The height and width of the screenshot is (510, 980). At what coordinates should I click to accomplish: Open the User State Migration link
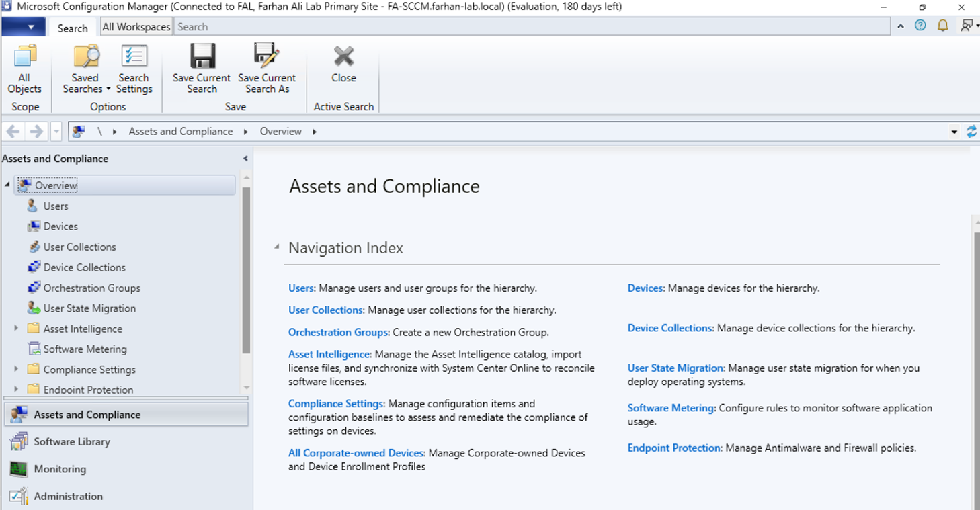(x=676, y=368)
